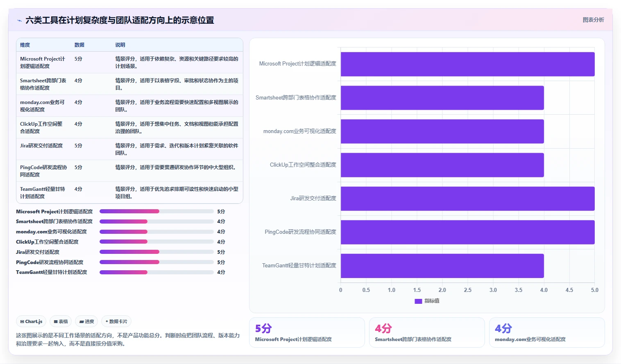Click the Jira研发交付适配度 progress bar

156,252
